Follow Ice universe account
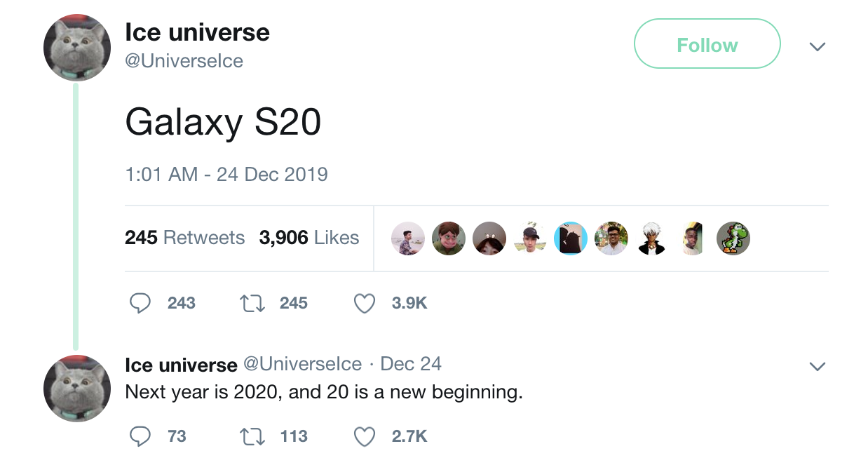868x458 pixels. click(x=707, y=43)
